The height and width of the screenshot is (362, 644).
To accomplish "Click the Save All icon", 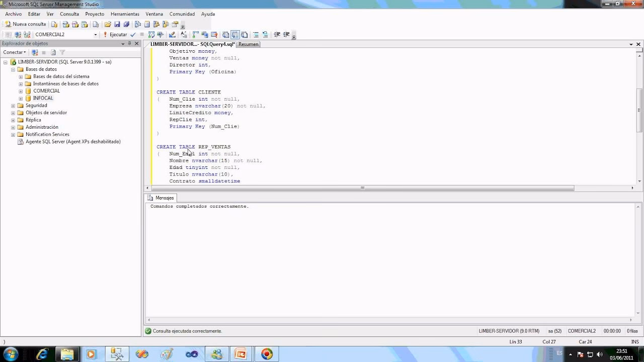I will click(x=127, y=24).
